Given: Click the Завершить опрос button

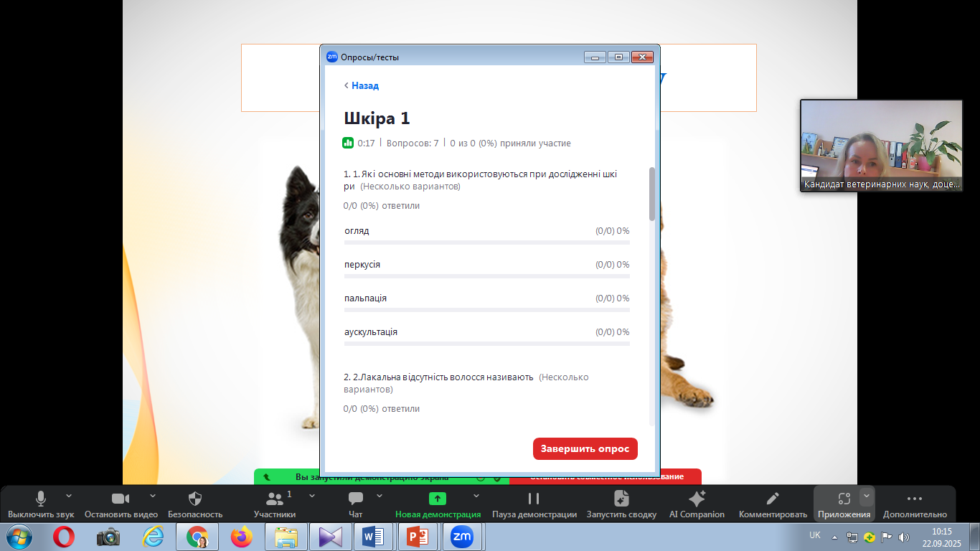Looking at the screenshot, I should 585,448.
